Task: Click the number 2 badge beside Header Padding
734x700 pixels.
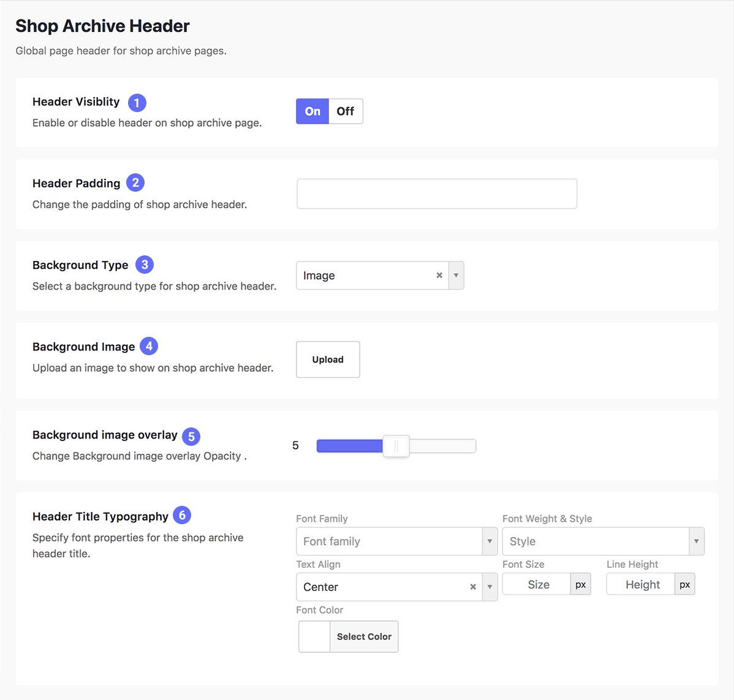Action: 135,183
